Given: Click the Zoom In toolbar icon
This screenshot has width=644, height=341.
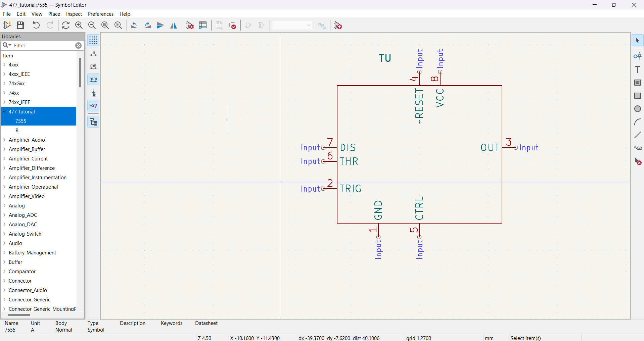Looking at the screenshot, I should [79, 25].
